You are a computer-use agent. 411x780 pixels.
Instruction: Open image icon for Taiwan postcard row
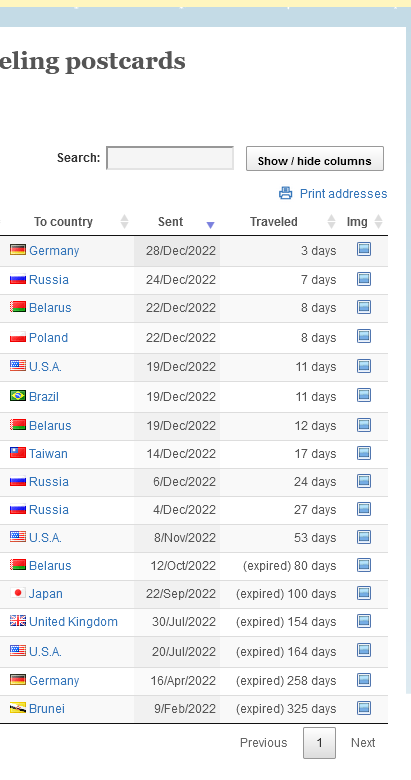pyautogui.click(x=364, y=453)
